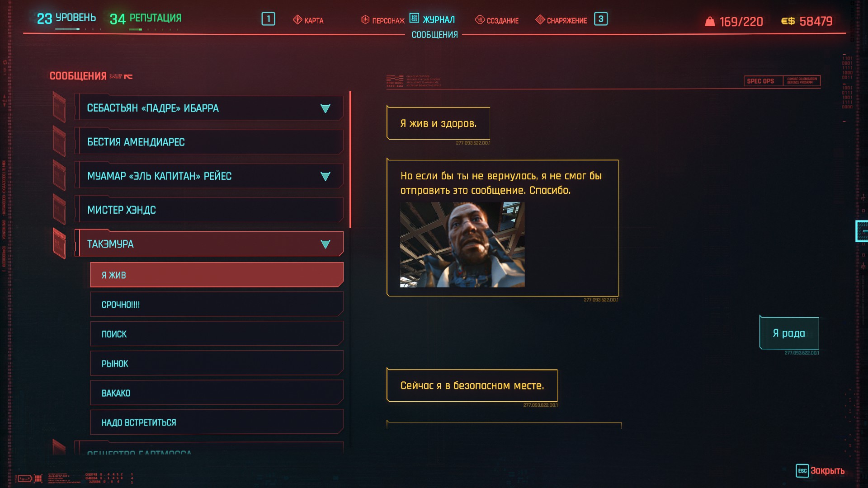The width and height of the screenshot is (868, 488).
Task: Collapse the Такэмура conversation list
Action: click(x=325, y=244)
